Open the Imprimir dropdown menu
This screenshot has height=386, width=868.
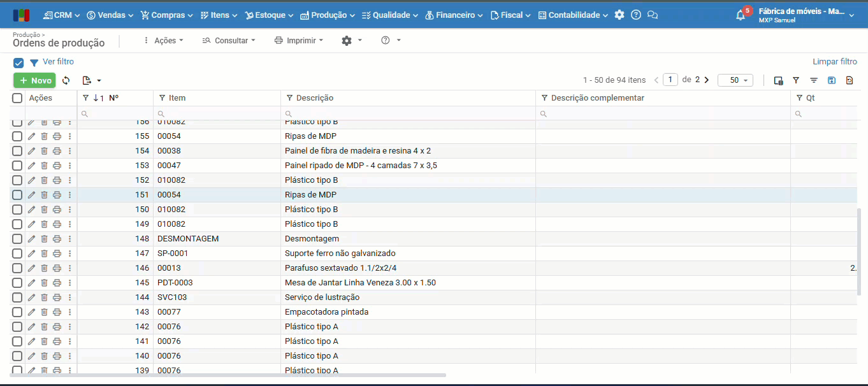[x=299, y=40]
